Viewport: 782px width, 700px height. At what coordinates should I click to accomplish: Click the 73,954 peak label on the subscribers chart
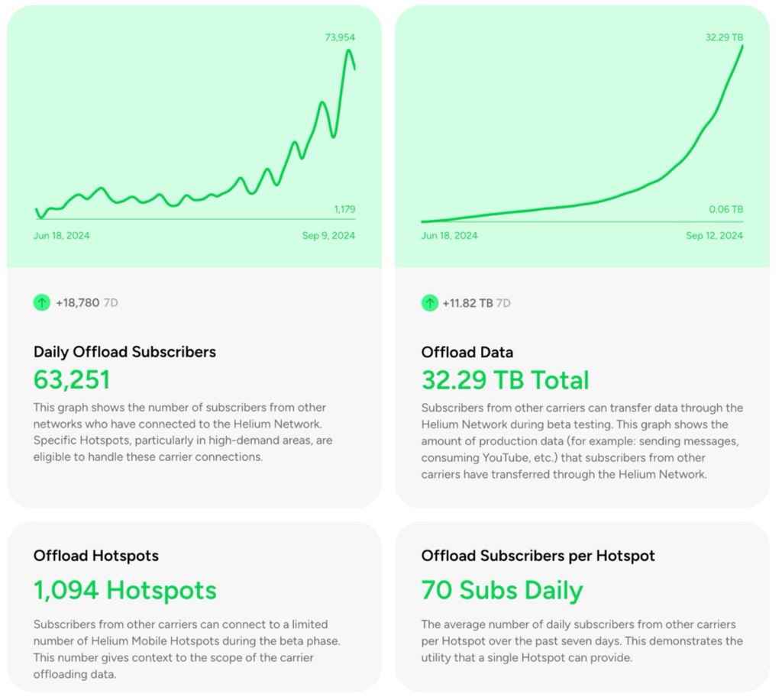[x=340, y=37]
